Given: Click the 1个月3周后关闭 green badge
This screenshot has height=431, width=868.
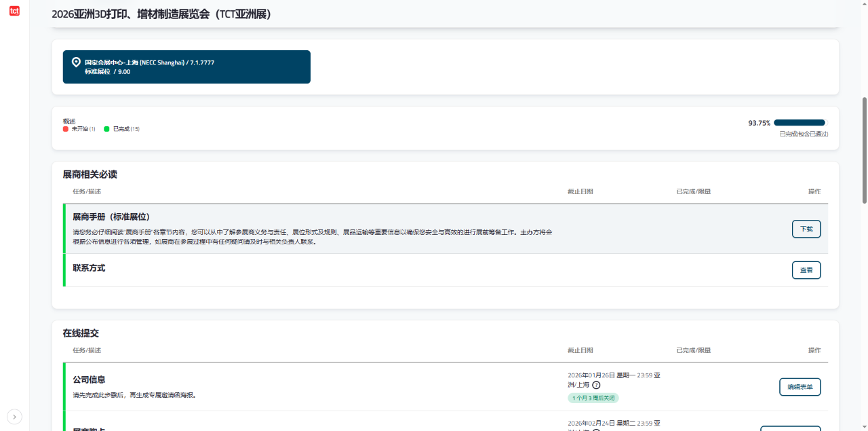Looking at the screenshot, I should pos(593,398).
